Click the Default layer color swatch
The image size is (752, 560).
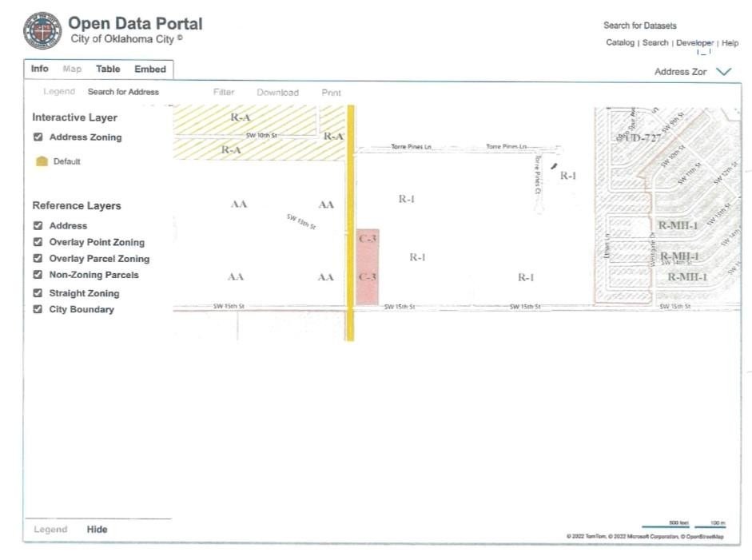(x=42, y=161)
